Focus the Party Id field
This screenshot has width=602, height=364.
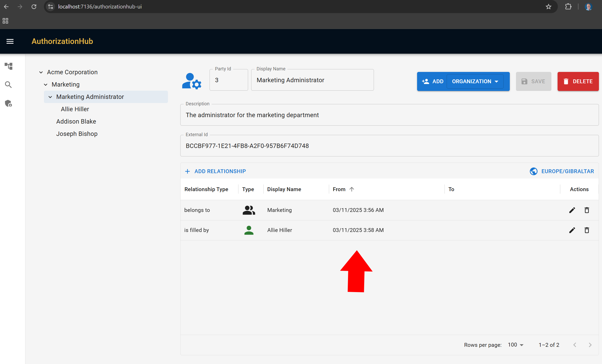click(x=229, y=80)
